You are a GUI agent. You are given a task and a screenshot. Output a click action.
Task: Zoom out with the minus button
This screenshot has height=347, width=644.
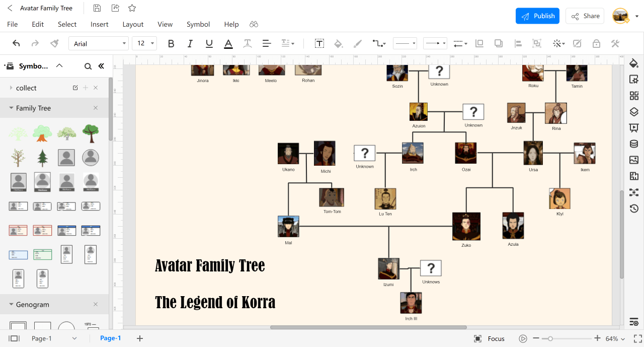pos(536,338)
